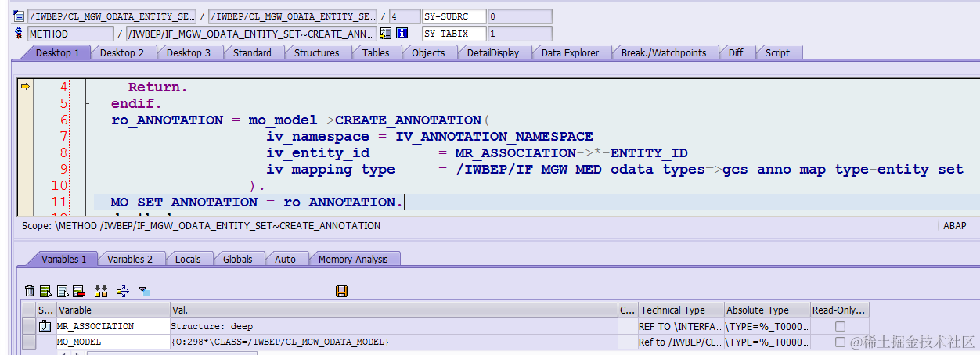Click the structure icon next to MR_ASSOCIATION

(45, 326)
